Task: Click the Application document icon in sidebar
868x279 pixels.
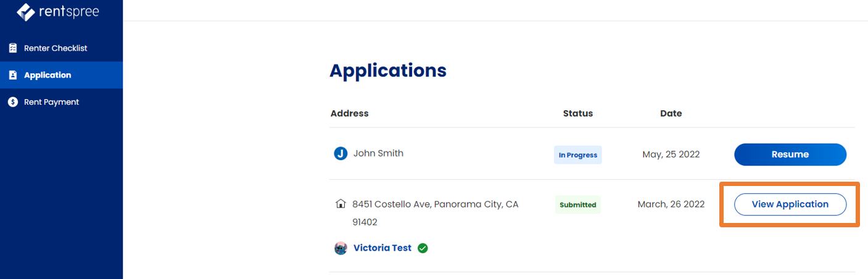Action: [x=13, y=75]
